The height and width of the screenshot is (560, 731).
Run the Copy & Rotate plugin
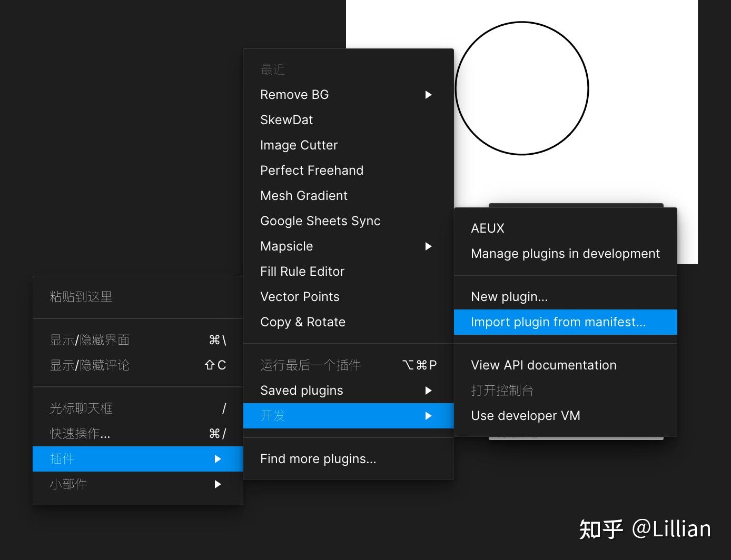(x=303, y=322)
